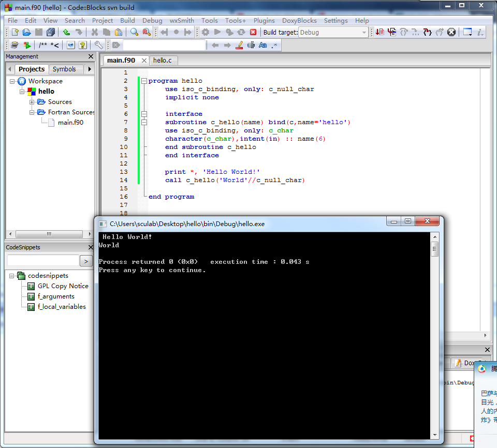Open the Build target dropdown

point(364,32)
